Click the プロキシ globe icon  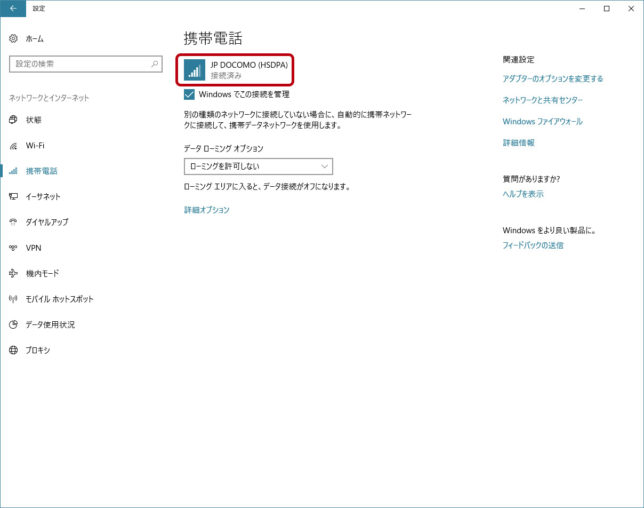13,350
